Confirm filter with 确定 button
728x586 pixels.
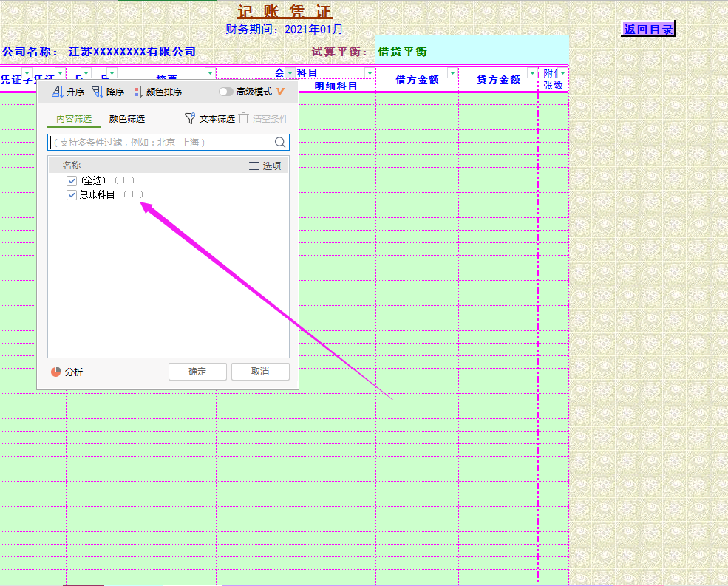click(197, 372)
